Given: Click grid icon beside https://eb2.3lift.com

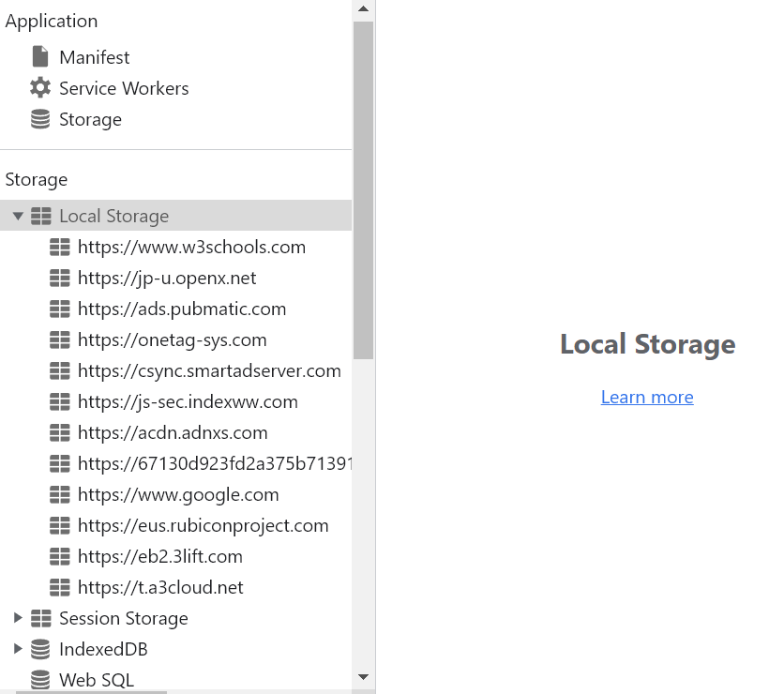Looking at the screenshot, I should [x=60, y=556].
